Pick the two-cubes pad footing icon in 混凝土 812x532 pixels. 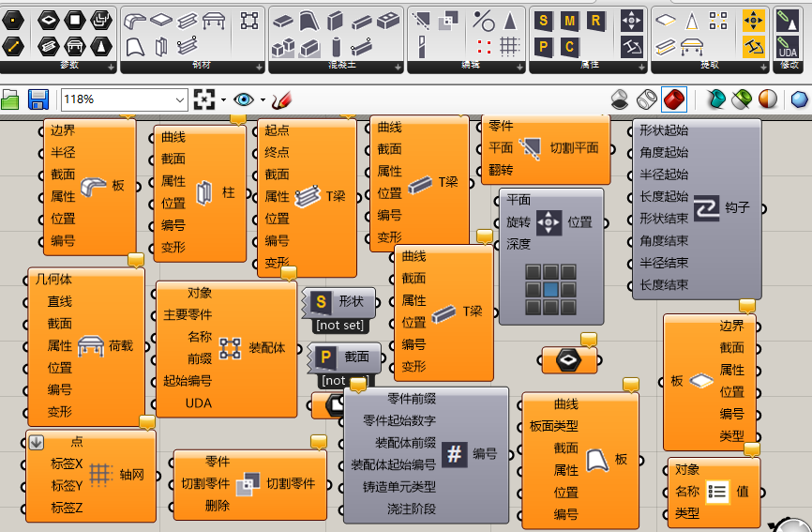coord(283,48)
